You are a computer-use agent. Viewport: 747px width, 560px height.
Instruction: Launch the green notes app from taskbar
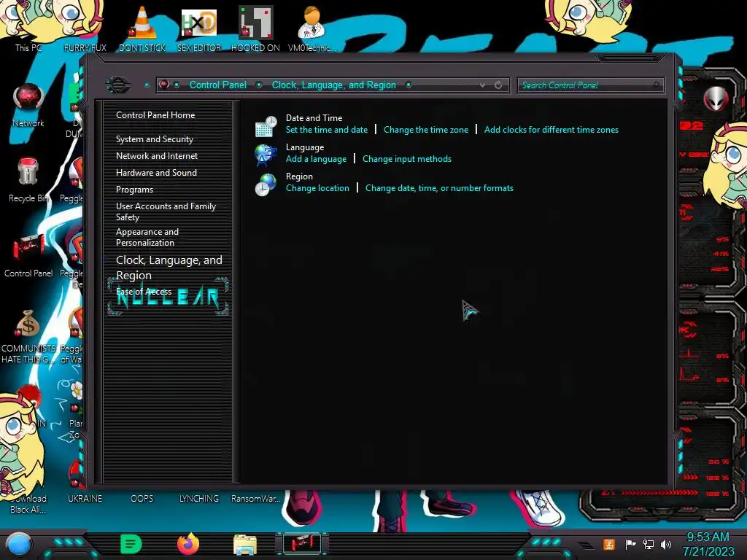click(131, 544)
